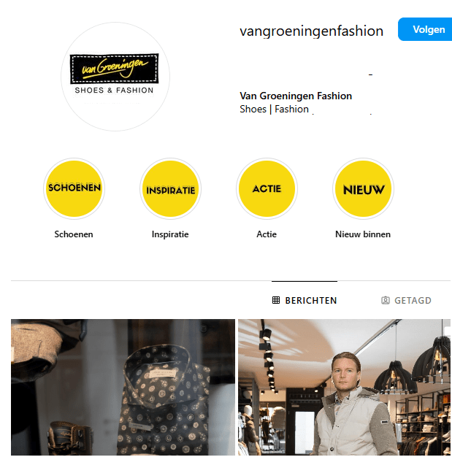Switch to the Berichten tab

tap(304, 300)
